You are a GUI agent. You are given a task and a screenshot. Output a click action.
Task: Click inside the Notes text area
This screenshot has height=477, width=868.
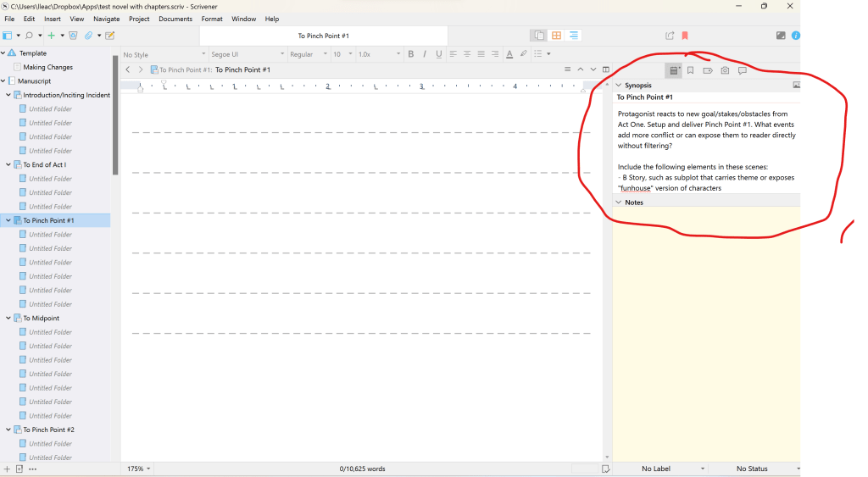pos(706,330)
